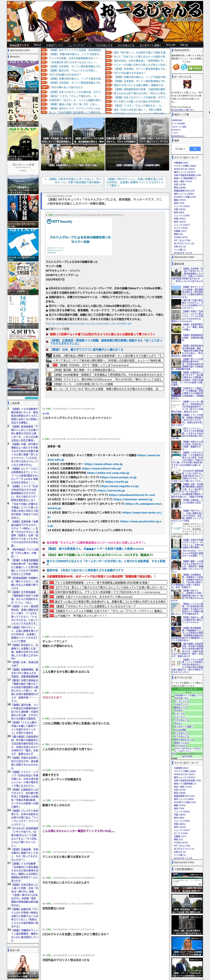The image size is (210, 980).
Task: Open the 政治・政府 (7147) category
Action: [183, 181]
